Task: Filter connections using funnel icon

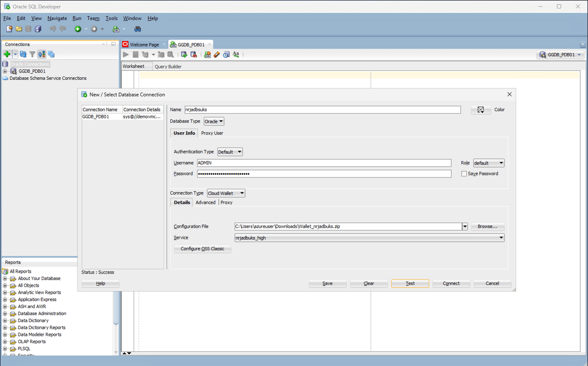Action: [x=32, y=54]
